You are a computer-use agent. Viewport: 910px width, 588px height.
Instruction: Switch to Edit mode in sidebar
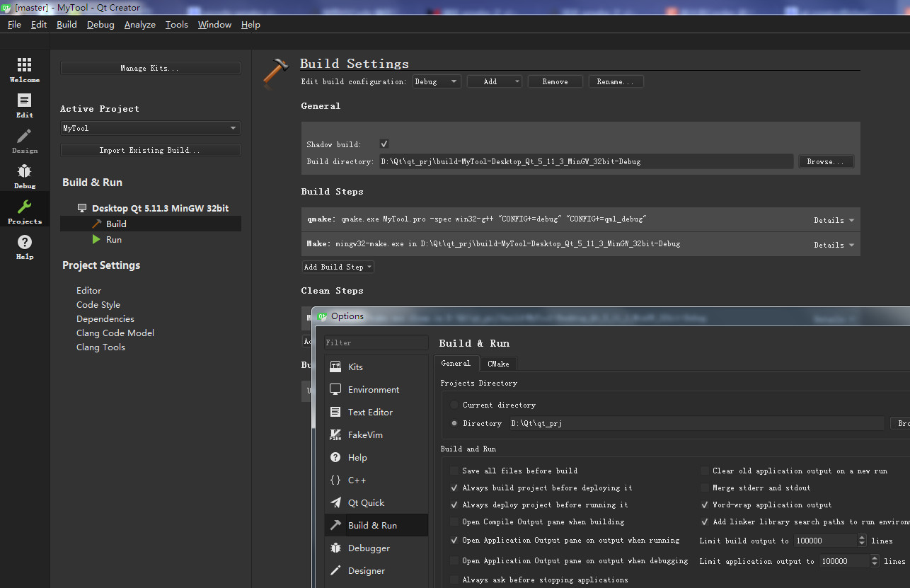pyautogui.click(x=25, y=105)
